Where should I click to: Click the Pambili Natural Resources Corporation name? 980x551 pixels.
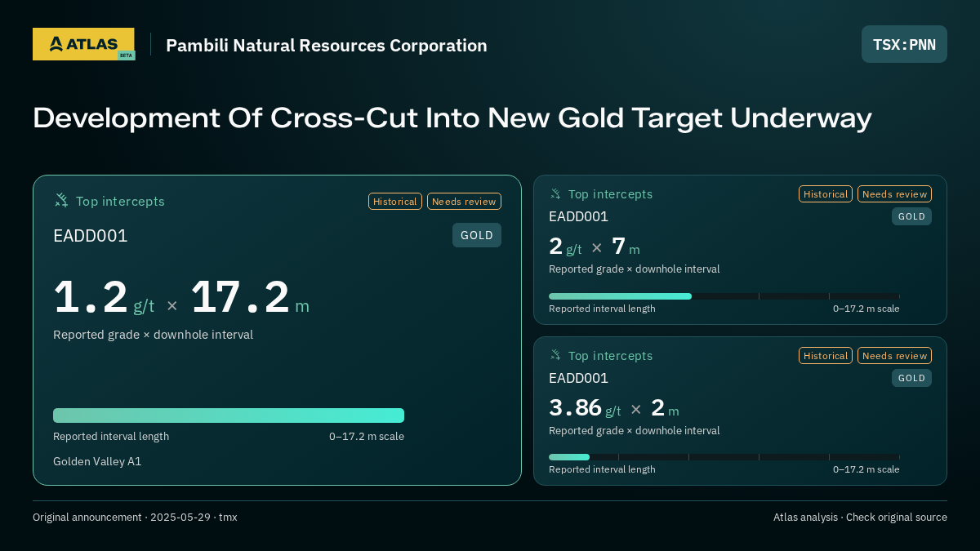(x=327, y=46)
